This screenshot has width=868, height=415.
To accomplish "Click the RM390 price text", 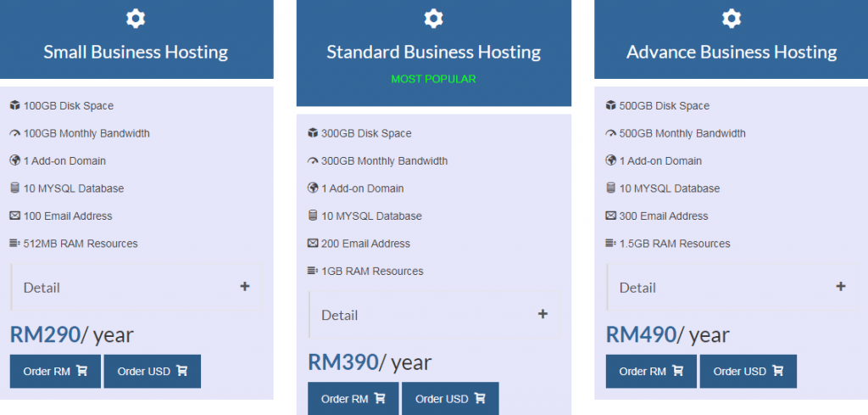I will click(x=343, y=362).
